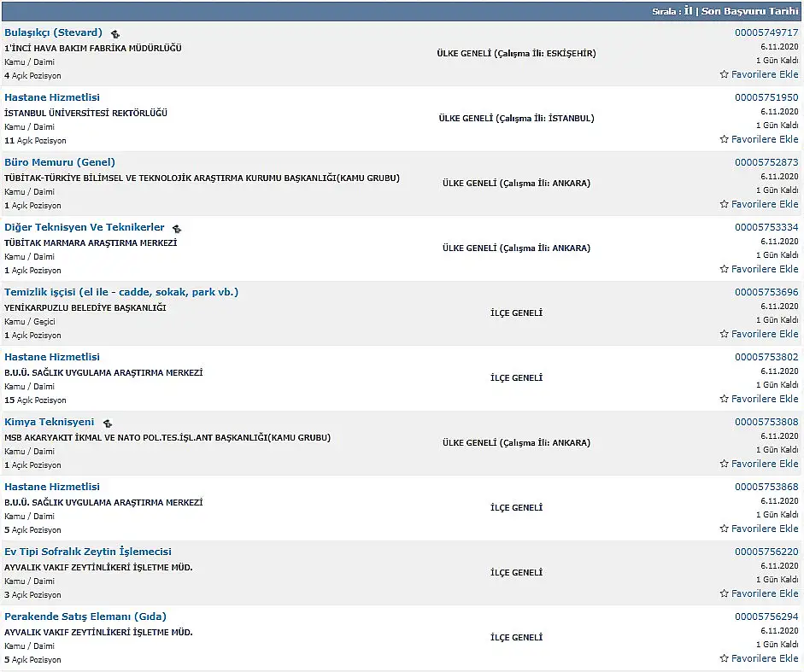Viewport: 804px width, 672px height.
Task: Open Ev Tipi Sofralık Zeytin İşlemecisi posting
Action: coord(88,552)
